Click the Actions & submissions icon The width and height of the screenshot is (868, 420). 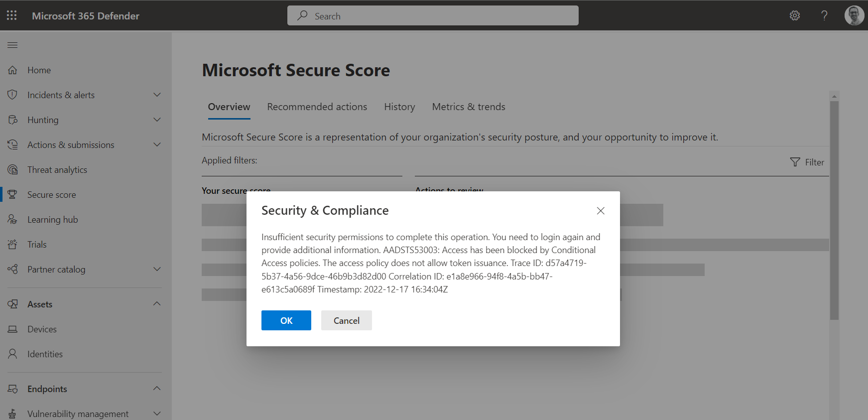pos(12,144)
